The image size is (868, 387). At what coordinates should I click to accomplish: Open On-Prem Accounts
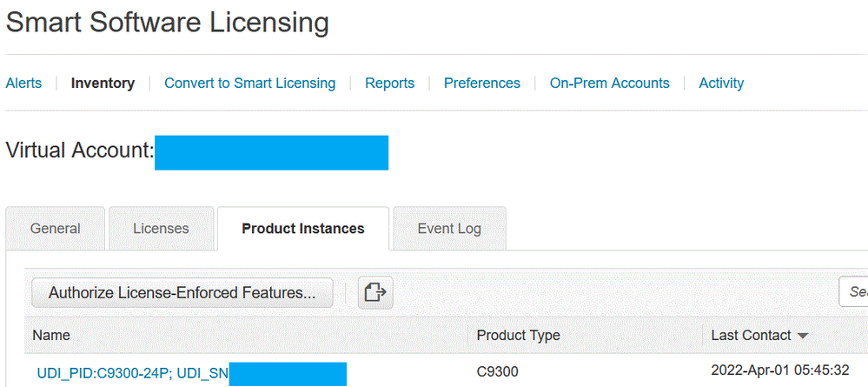(609, 83)
